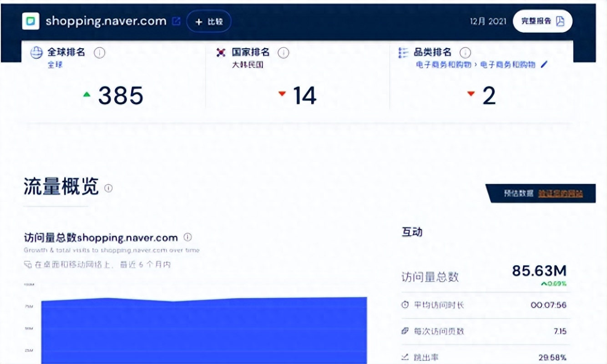Click the clock icon beside 平均访问时长
607x364 pixels.
(x=405, y=305)
